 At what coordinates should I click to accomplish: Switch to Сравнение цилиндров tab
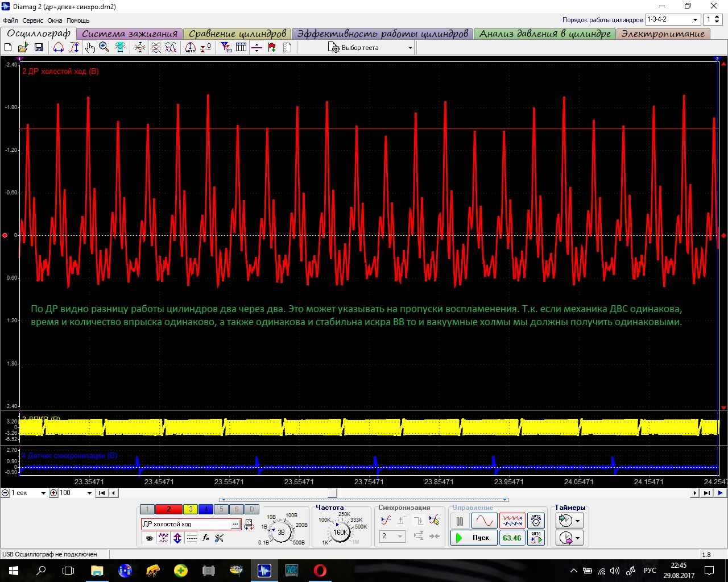coord(237,34)
